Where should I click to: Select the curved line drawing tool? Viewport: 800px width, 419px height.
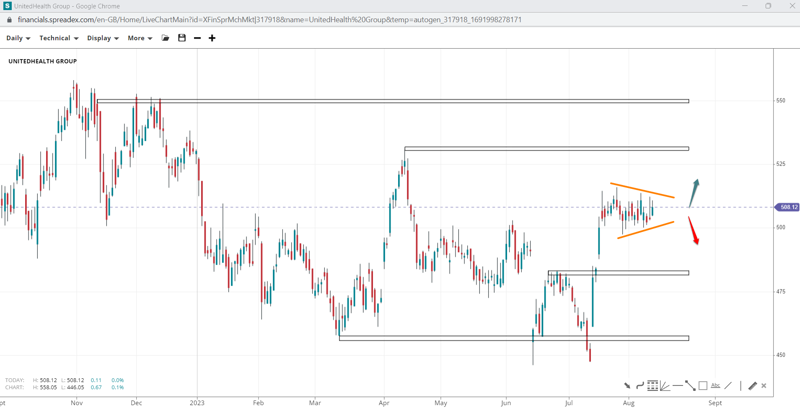640,386
